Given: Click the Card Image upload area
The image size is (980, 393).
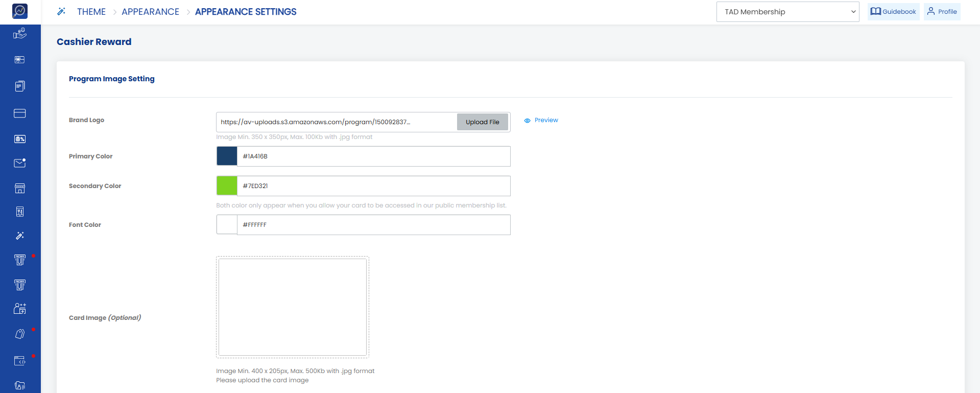Looking at the screenshot, I should click(293, 307).
